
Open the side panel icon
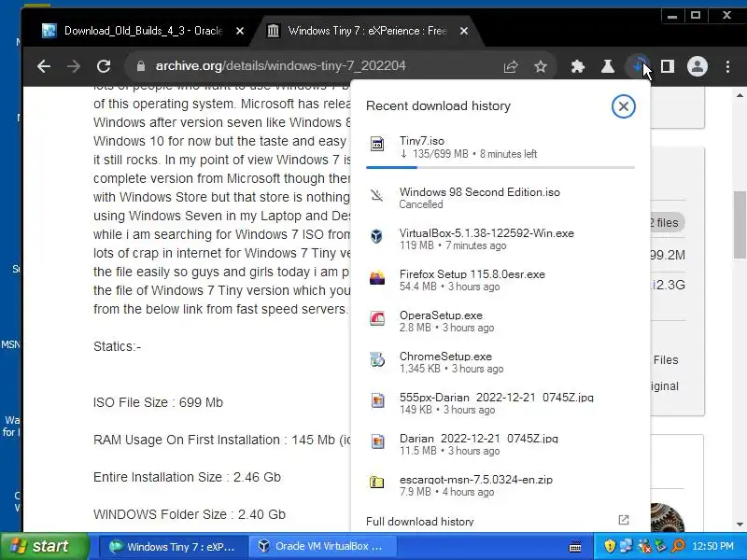click(668, 66)
